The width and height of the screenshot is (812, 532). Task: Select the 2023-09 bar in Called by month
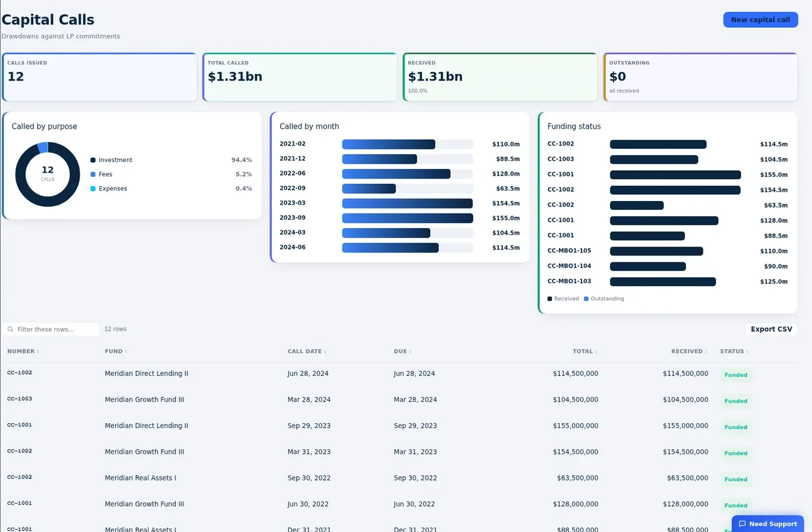coord(407,218)
